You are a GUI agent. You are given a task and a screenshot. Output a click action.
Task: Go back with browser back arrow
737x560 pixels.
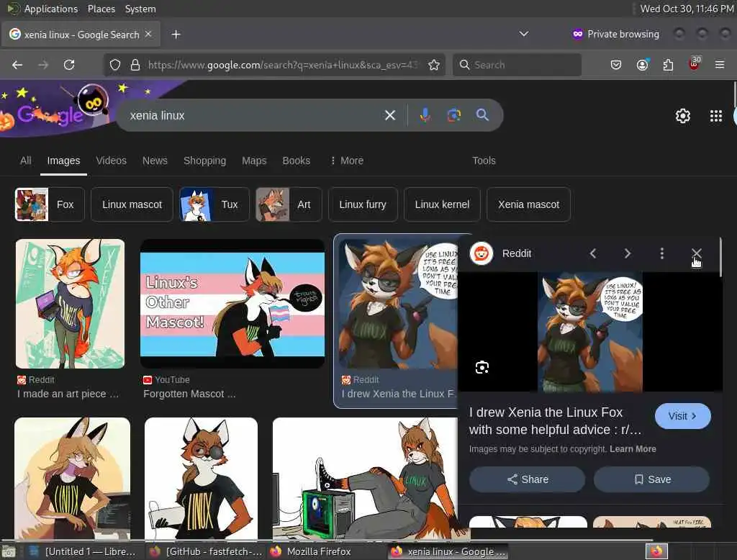pos(17,65)
